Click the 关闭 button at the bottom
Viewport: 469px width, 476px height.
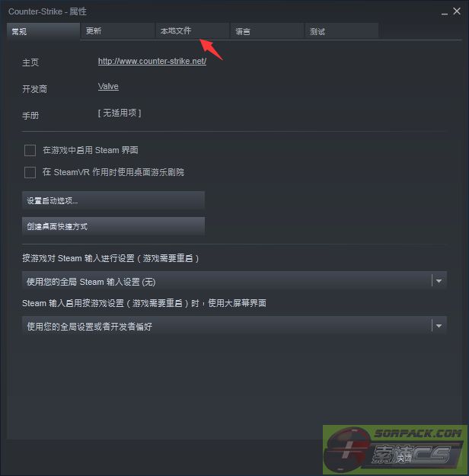point(404,458)
